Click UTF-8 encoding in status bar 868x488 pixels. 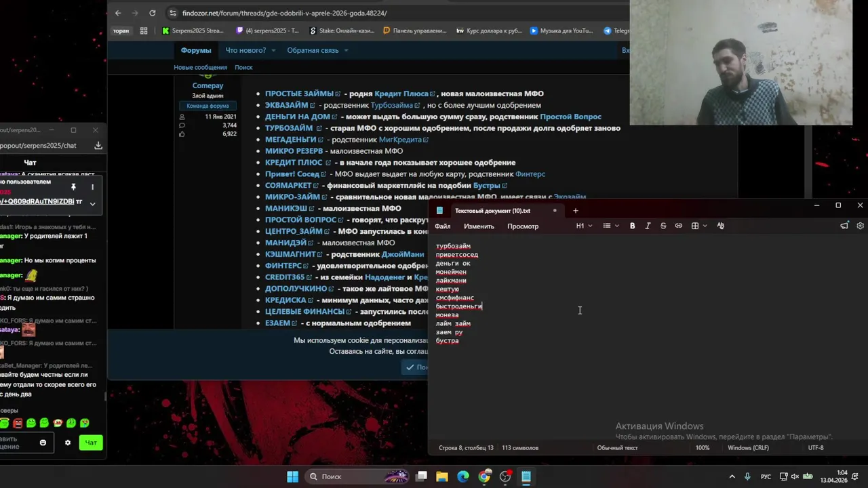pyautogui.click(x=816, y=447)
